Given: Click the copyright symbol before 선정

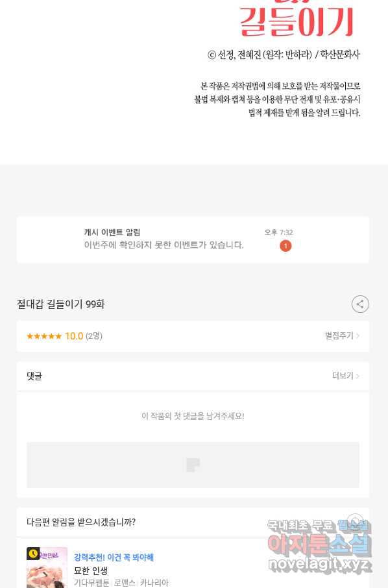Looking at the screenshot, I should point(212,56).
